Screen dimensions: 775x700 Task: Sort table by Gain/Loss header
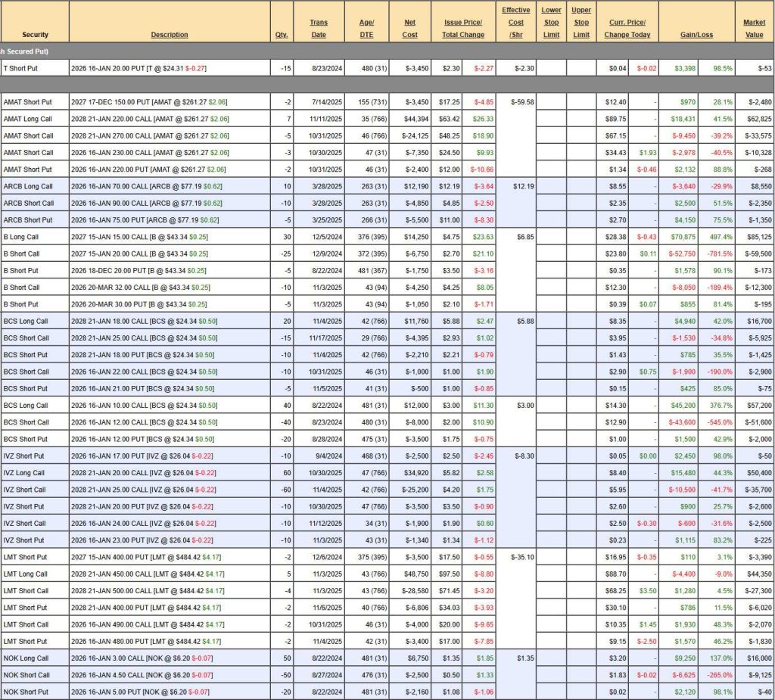pyautogui.click(x=696, y=35)
